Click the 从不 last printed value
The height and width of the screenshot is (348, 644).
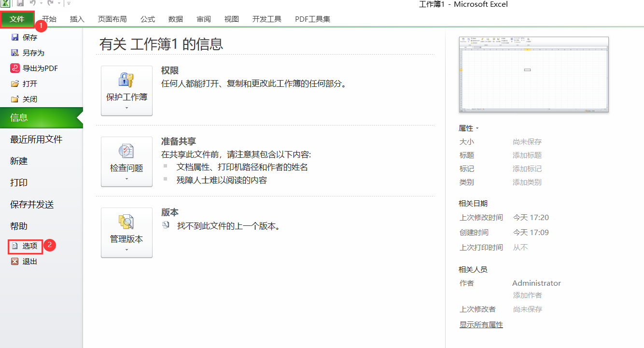[520, 248]
